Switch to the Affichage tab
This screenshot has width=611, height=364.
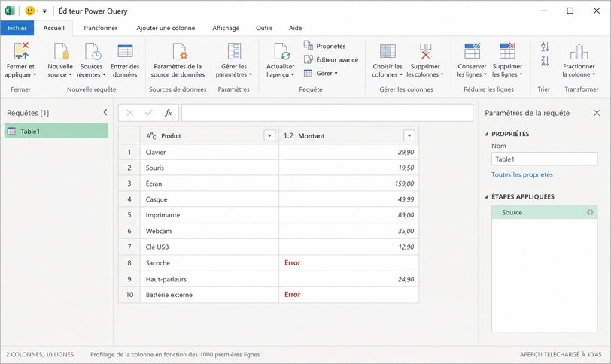(226, 28)
